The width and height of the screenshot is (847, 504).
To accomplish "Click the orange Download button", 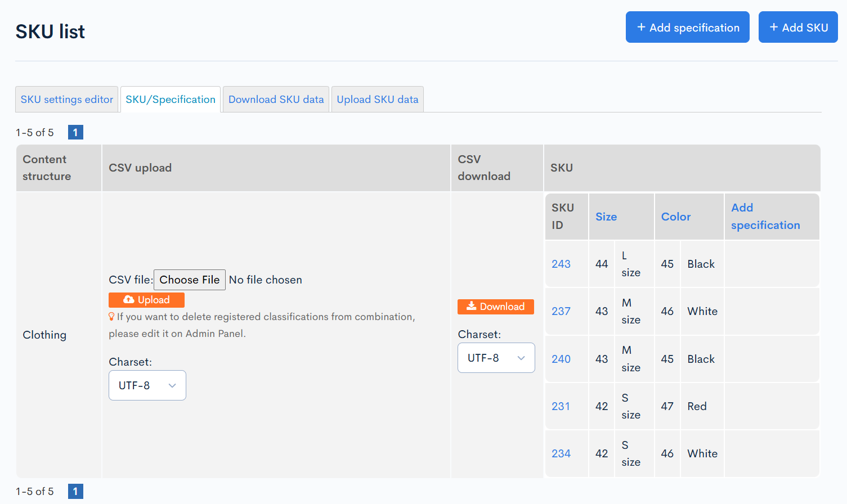I will 496,307.
